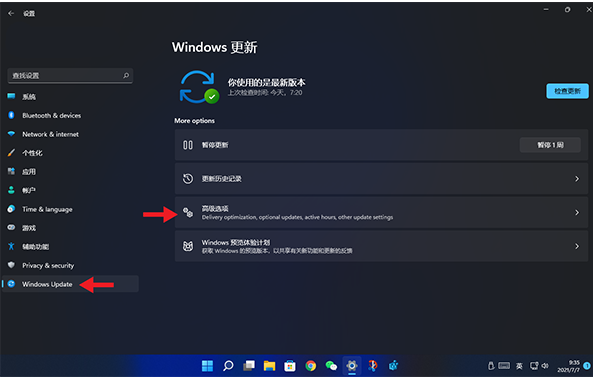The image size is (593, 377).
Task: Open the blue notification badge
Action: coord(587,366)
